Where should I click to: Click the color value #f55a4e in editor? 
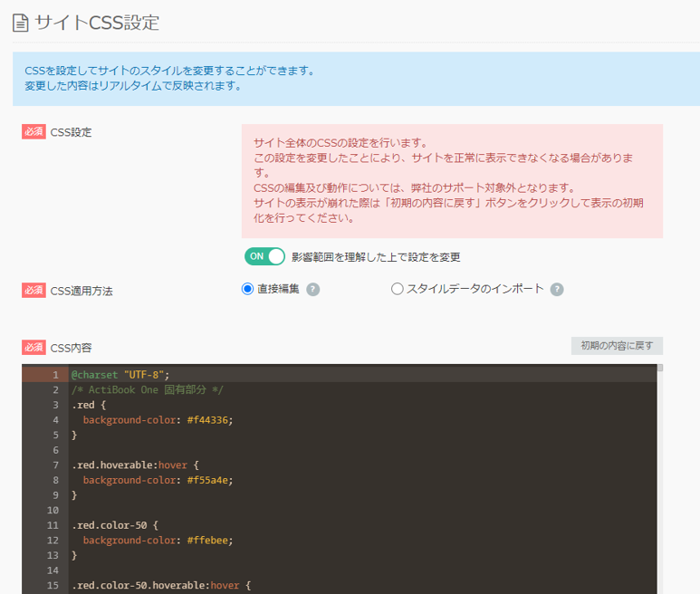pos(207,480)
